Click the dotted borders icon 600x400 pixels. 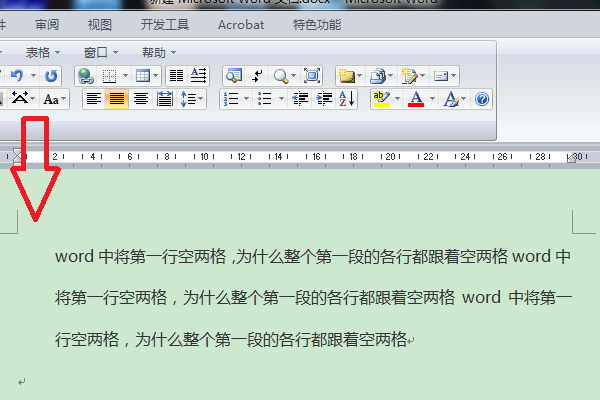pyautogui.click(x=109, y=76)
